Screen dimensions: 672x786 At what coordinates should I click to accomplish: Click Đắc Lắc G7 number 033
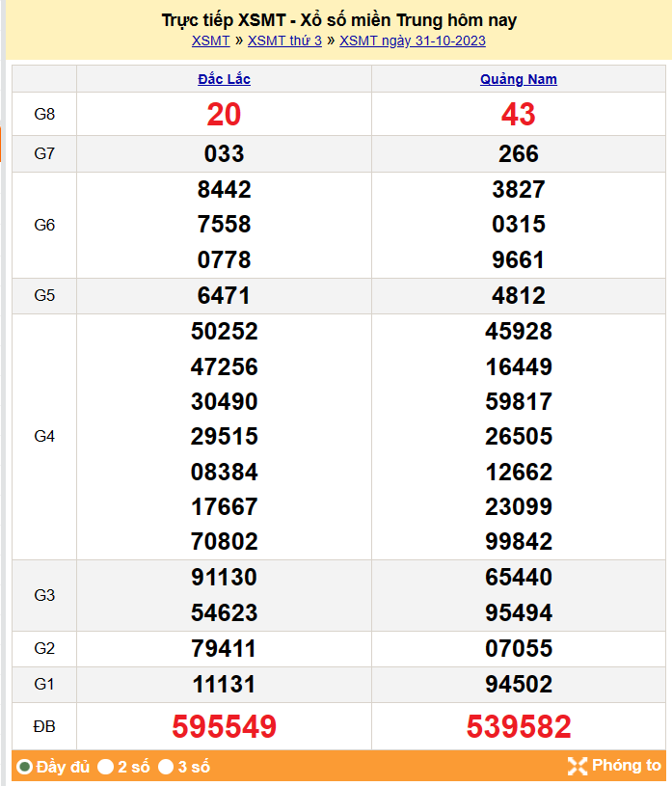[224, 154]
